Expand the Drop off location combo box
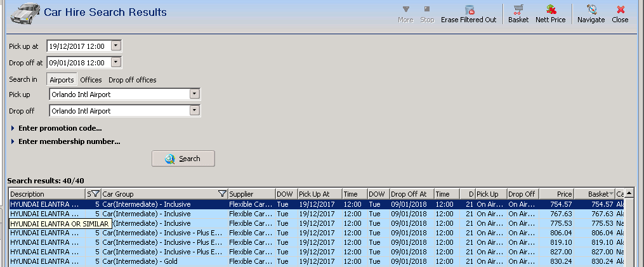This screenshot has height=267, width=644. (x=195, y=110)
